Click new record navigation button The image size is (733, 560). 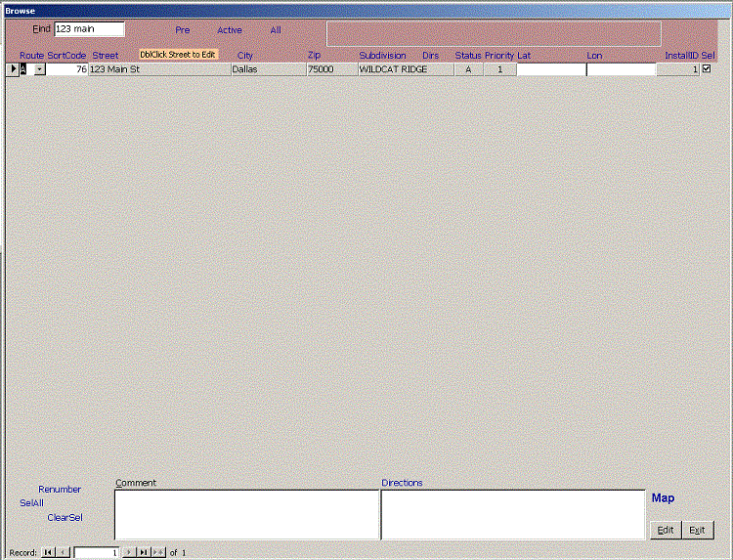[x=159, y=552]
